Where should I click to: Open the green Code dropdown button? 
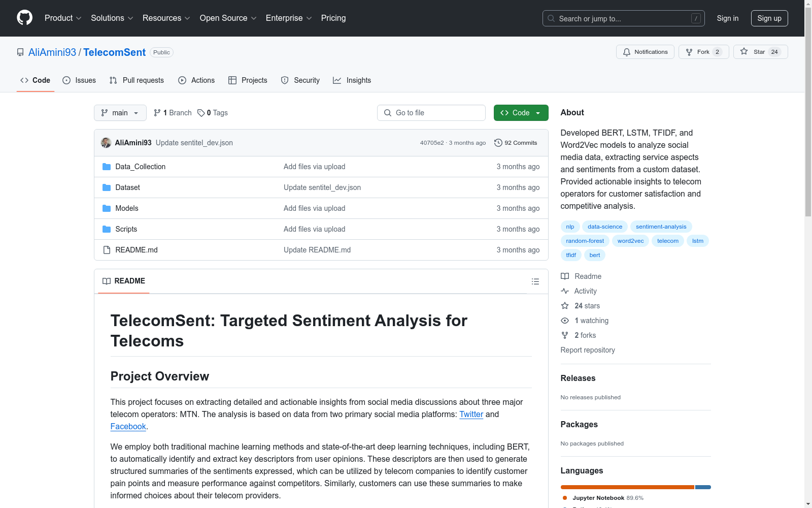pyautogui.click(x=521, y=113)
